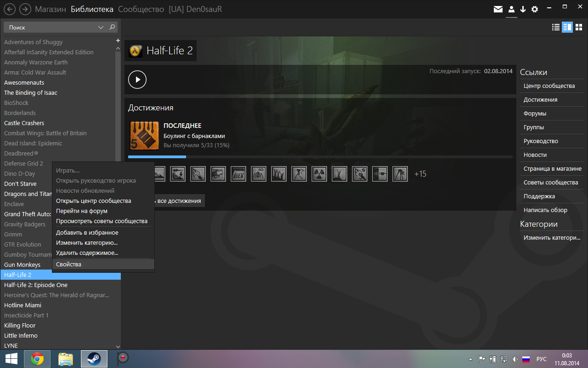
Task: Open the inbox envelope icon
Action: coord(498,9)
